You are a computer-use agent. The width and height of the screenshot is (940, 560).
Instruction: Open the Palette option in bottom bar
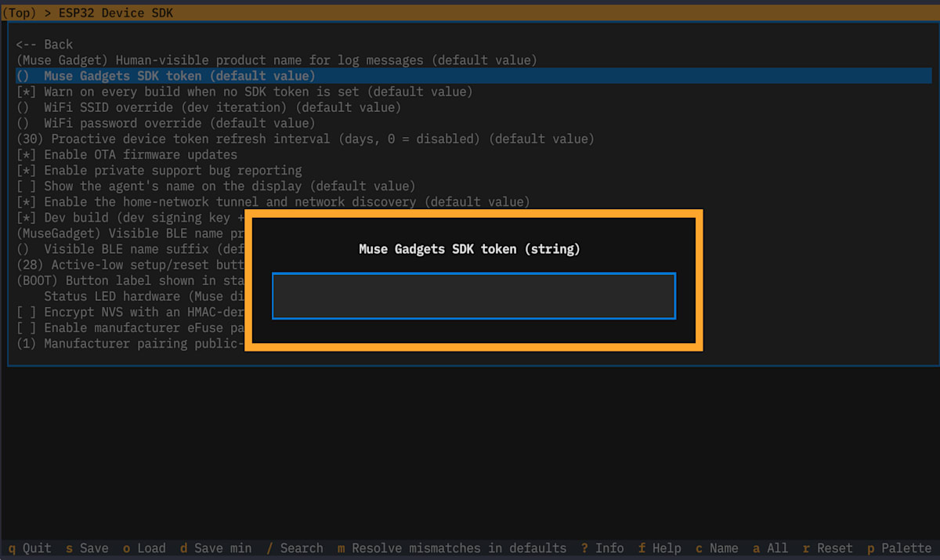pos(899,548)
